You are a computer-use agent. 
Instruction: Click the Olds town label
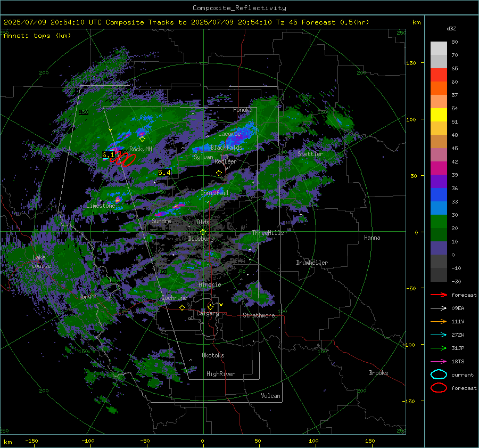click(x=203, y=222)
